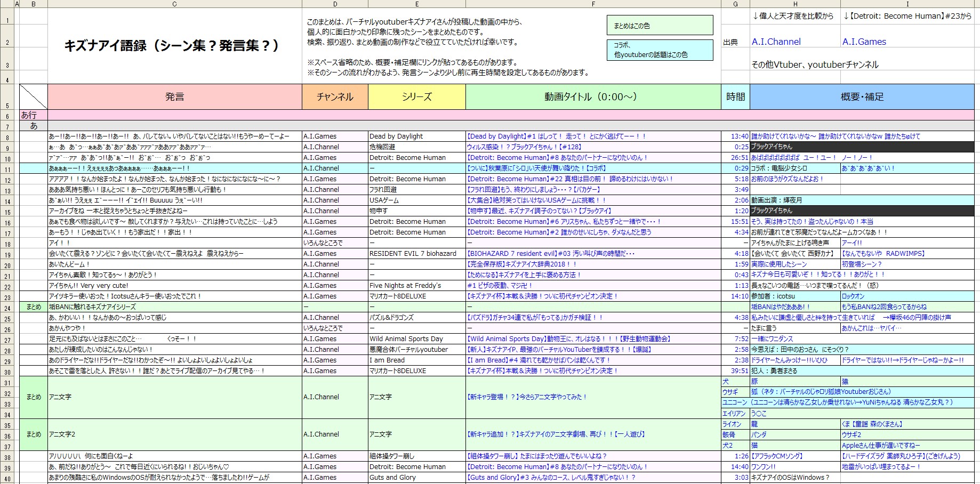Image resolution: width=980 pixels, height=484 pixels.
Task: Open 【Wild Animal Sports Day】動物王に link
Action: pos(568,339)
